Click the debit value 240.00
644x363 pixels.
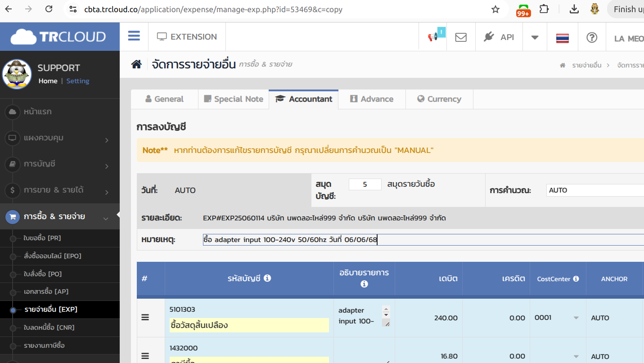tap(446, 318)
